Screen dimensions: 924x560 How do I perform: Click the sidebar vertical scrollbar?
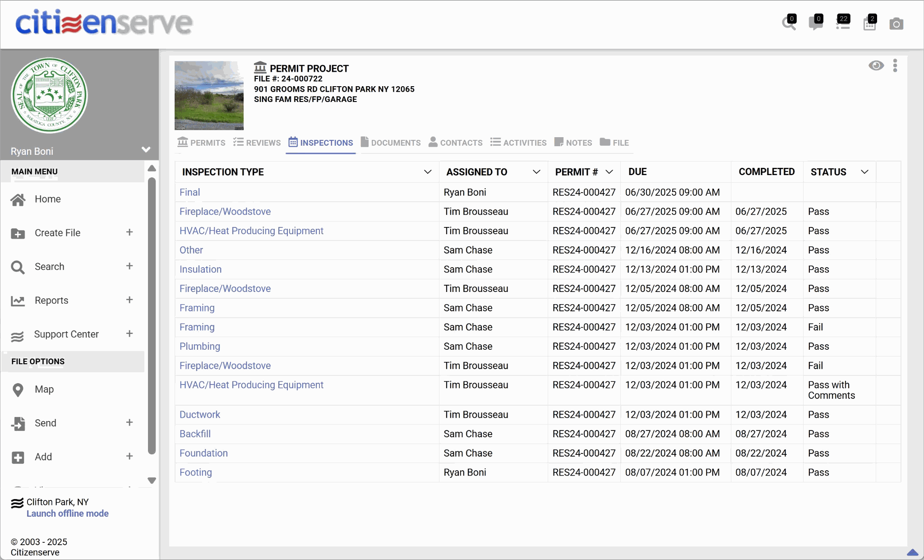(152, 316)
